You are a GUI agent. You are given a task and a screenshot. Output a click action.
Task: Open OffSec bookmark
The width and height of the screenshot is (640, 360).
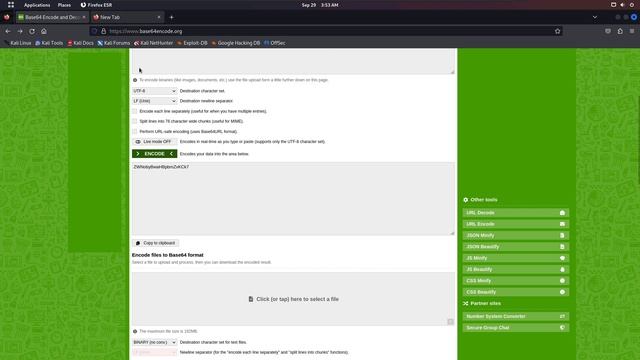(274, 43)
